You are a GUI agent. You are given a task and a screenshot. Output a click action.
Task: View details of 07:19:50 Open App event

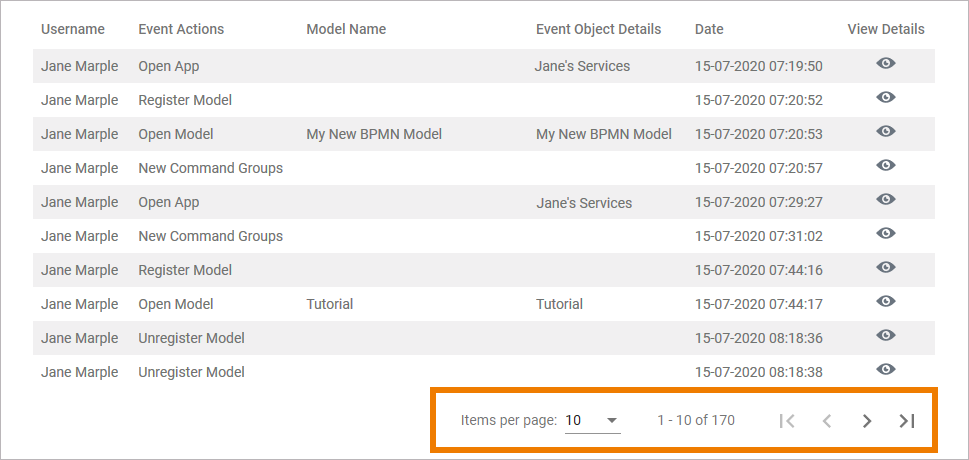click(885, 64)
